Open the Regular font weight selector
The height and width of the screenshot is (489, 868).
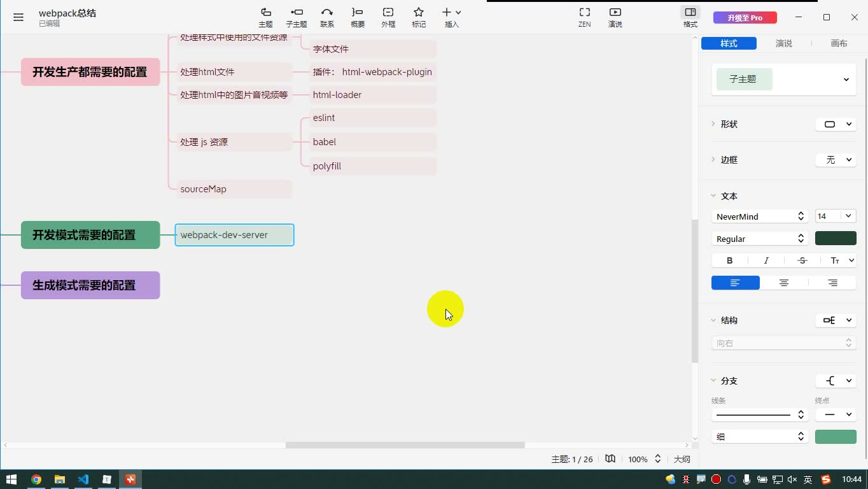pos(760,239)
